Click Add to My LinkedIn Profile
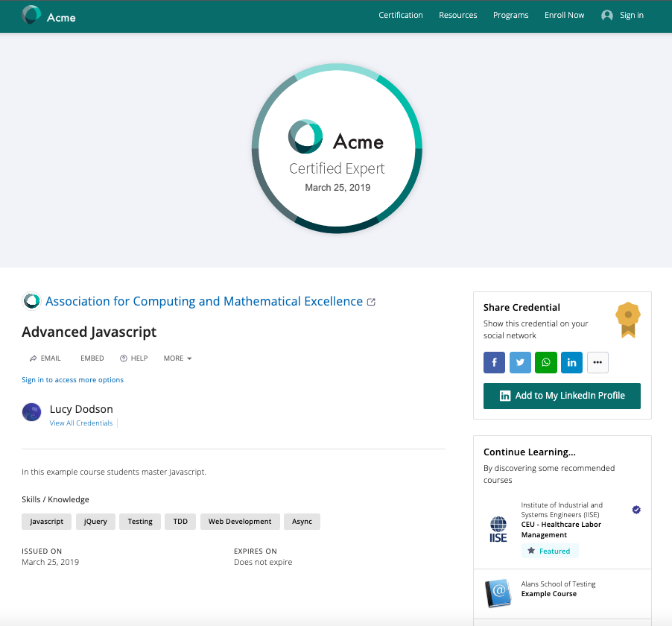 pos(562,396)
